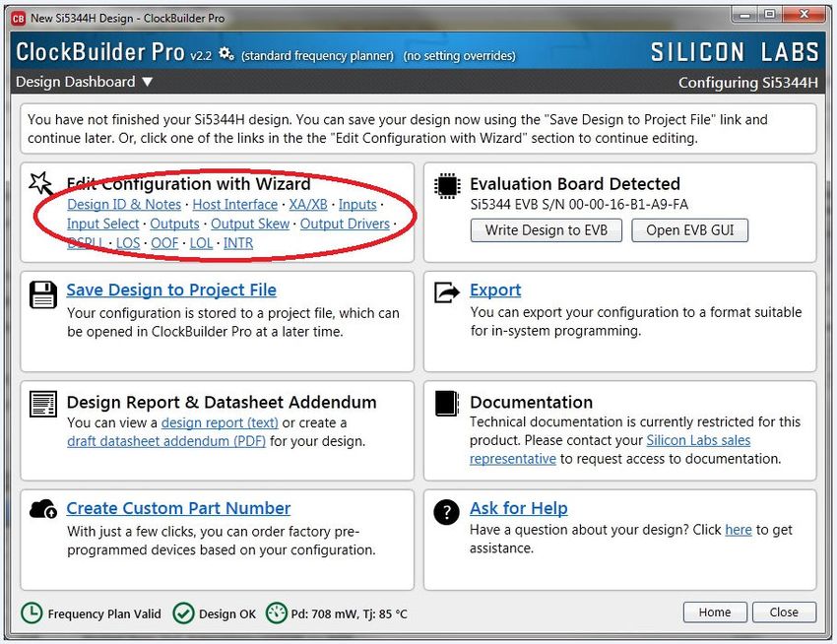The image size is (837, 644).
Task: Open the Inputs wizard link
Action: coord(357,205)
